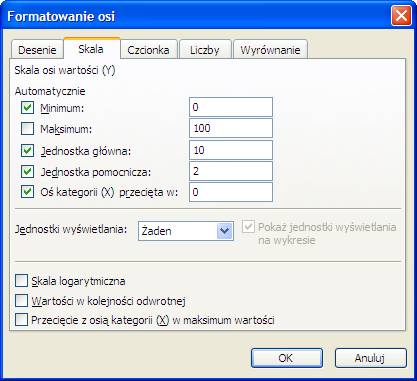Open the Czcionka tab

(148, 50)
